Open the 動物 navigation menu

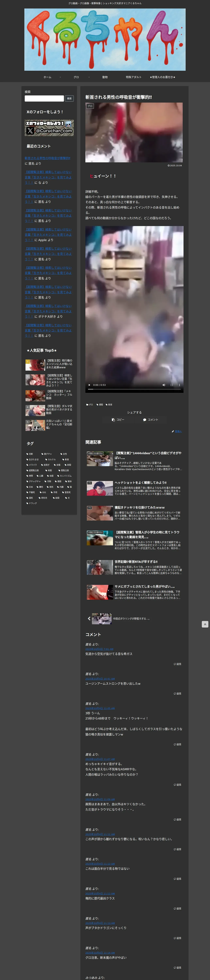click(x=105, y=77)
